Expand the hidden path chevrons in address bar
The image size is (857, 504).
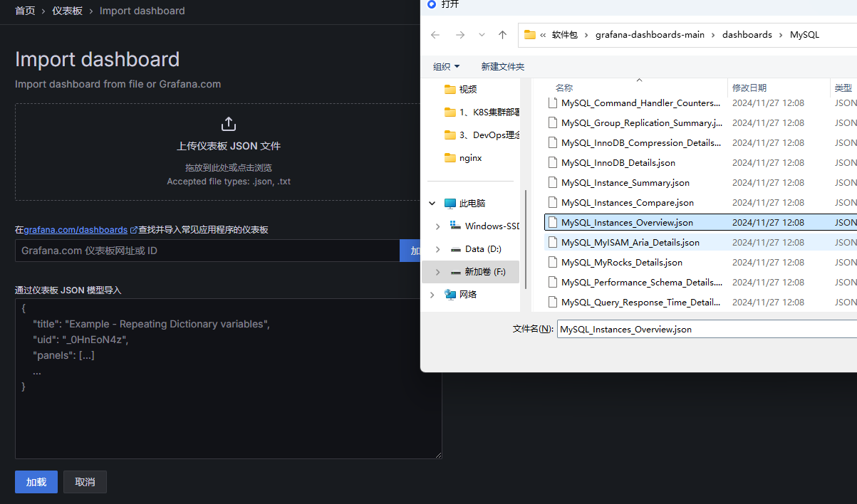tap(543, 35)
